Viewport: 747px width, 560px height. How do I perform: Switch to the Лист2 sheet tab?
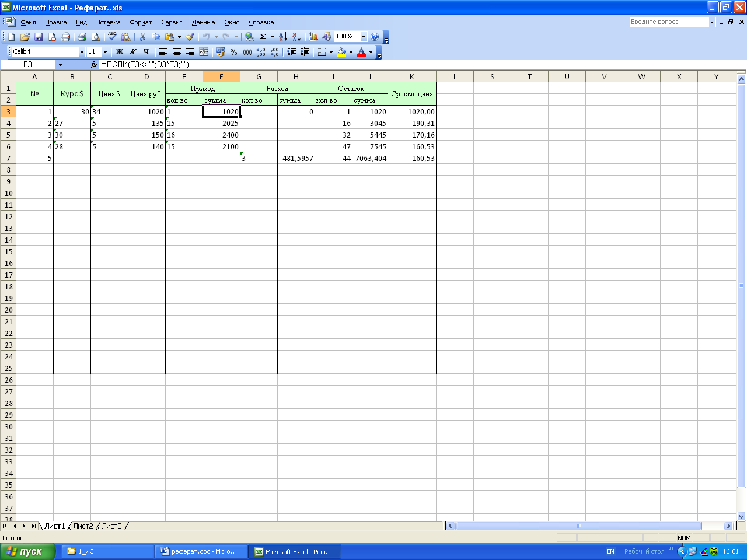[x=83, y=526]
